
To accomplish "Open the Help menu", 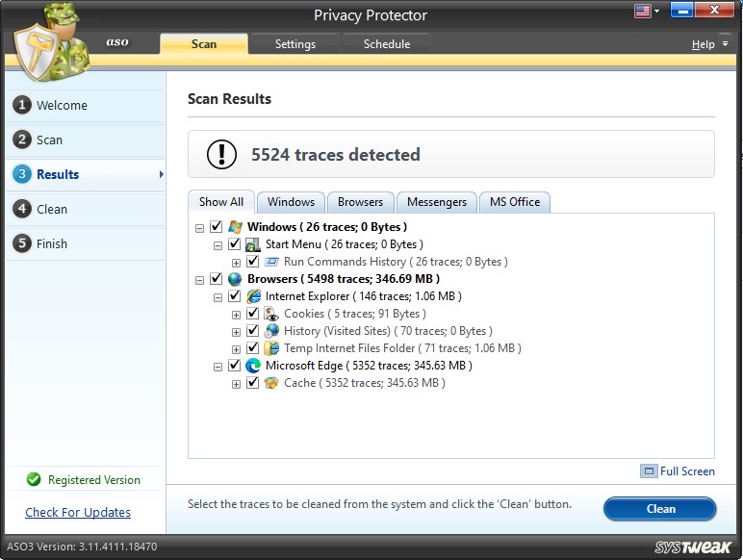I will tap(708, 44).
